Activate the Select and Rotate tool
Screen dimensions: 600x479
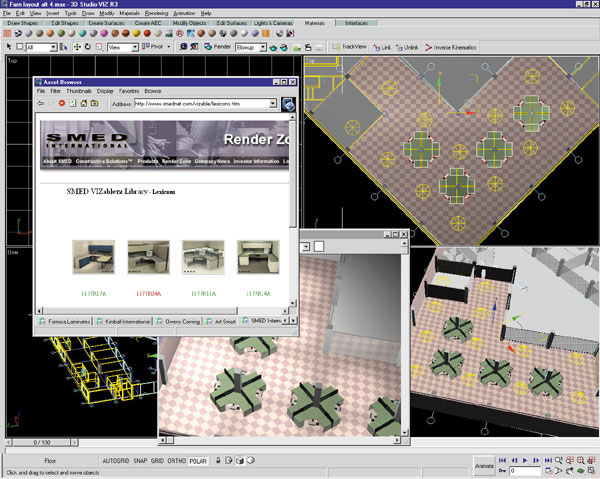click(x=88, y=47)
